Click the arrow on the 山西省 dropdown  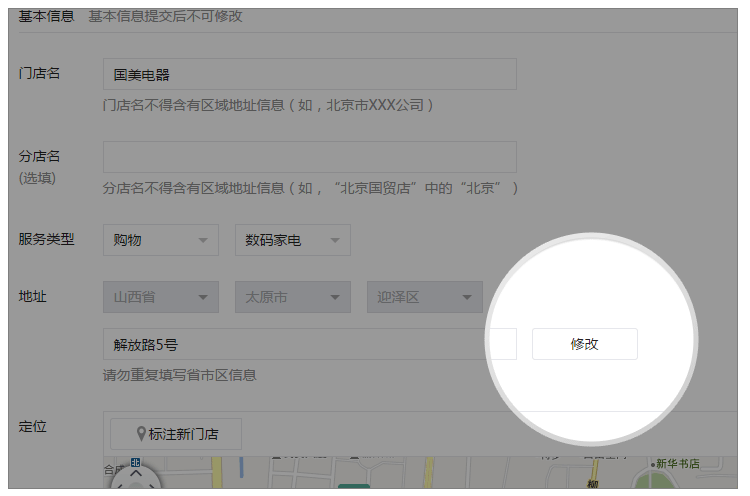(x=203, y=297)
